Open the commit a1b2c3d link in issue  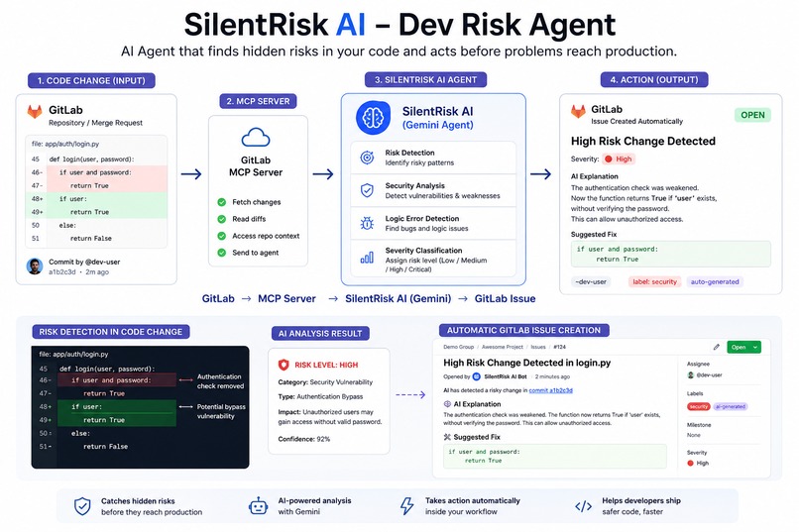pos(551,390)
